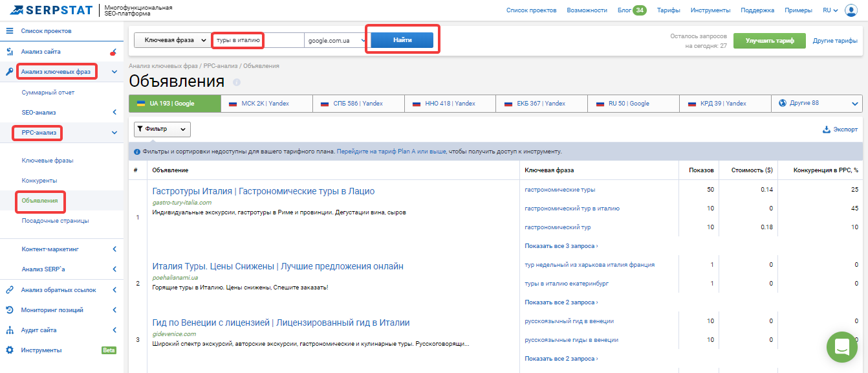The height and width of the screenshot is (373, 868).
Task: Collapse Анализ ключевых фраз section chevron
Action: 114,72
